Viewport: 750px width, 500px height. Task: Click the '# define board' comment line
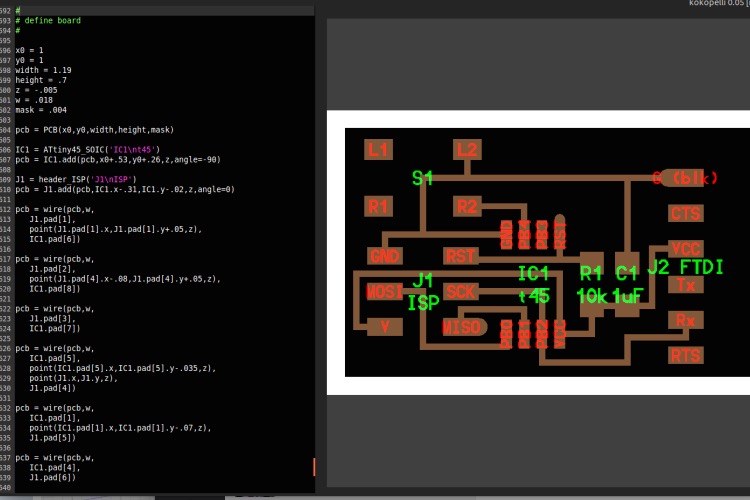click(48, 21)
